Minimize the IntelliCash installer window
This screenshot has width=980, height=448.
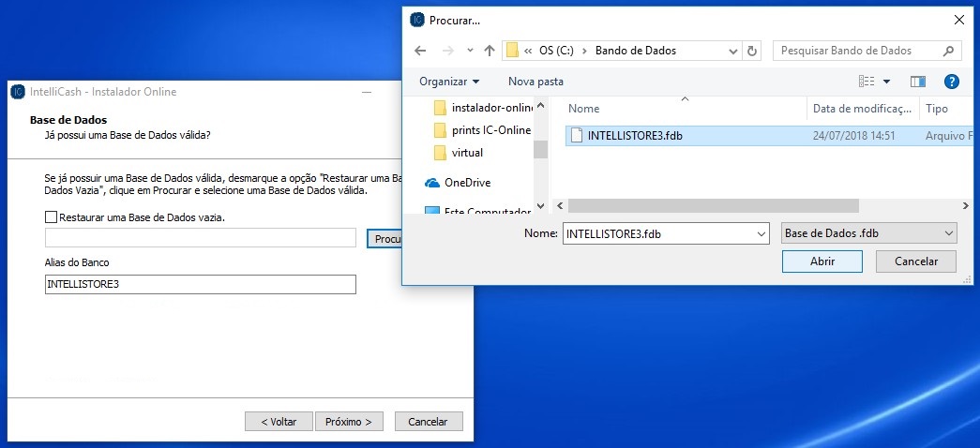click(366, 93)
